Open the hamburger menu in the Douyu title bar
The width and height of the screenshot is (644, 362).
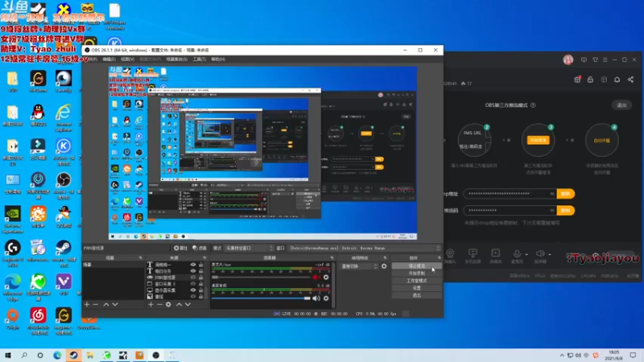(605, 60)
